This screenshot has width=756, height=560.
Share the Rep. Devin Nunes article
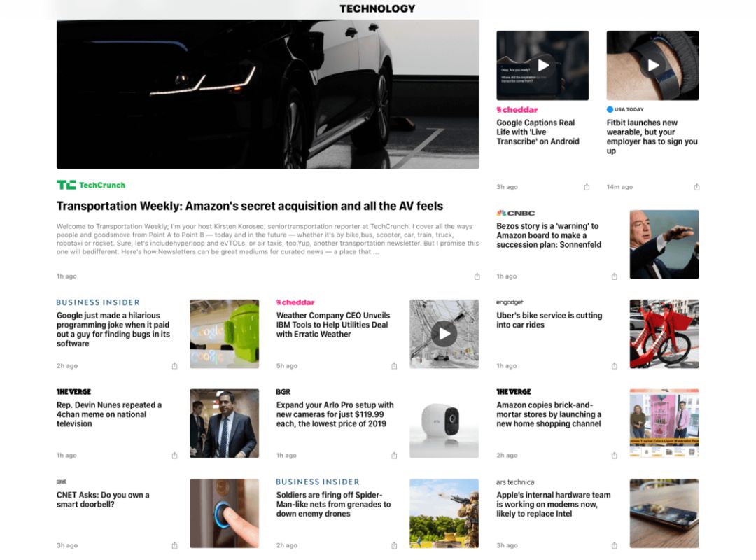pyautogui.click(x=174, y=455)
